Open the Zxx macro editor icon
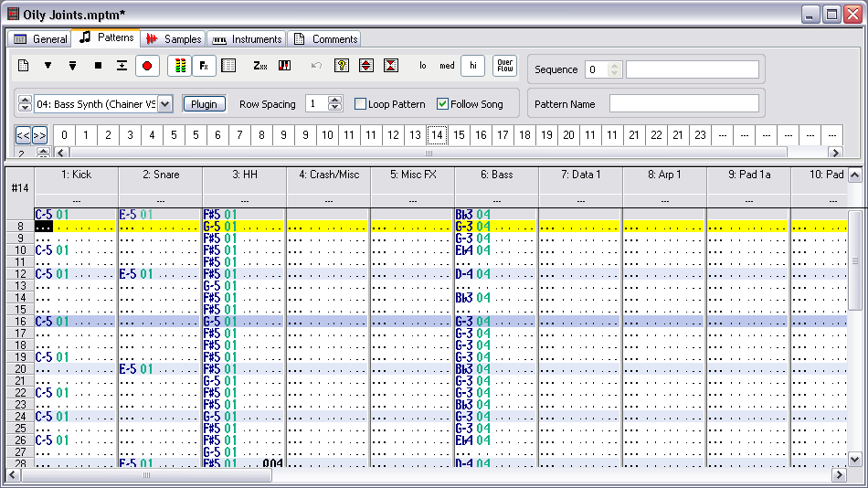Image resolution: width=868 pixels, height=488 pixels. pos(260,66)
